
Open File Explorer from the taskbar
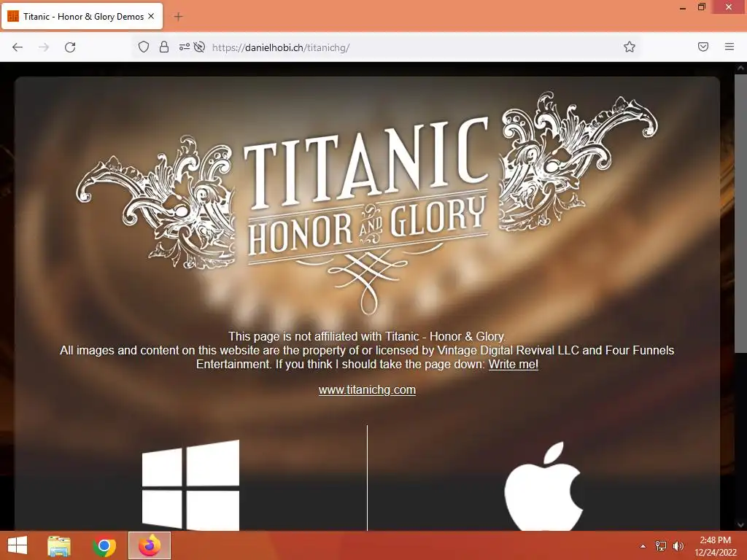59,545
